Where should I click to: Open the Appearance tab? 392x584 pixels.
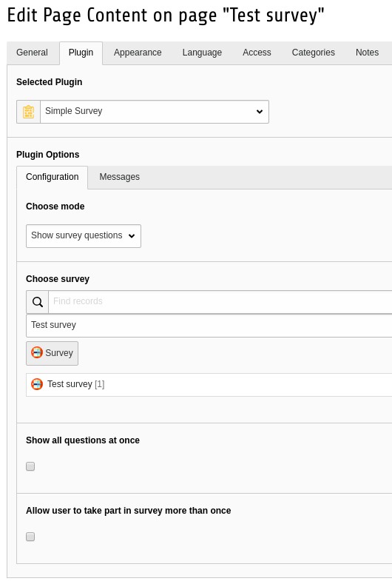pyautogui.click(x=138, y=53)
